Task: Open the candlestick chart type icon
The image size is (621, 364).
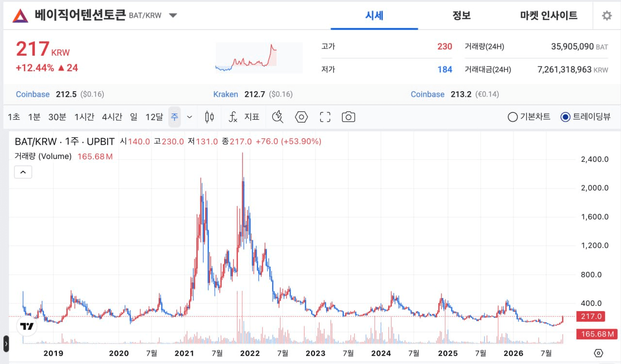Action: (x=210, y=117)
